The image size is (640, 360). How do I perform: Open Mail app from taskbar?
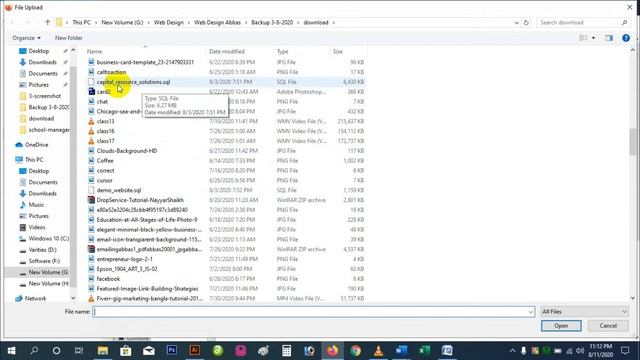tap(149, 351)
